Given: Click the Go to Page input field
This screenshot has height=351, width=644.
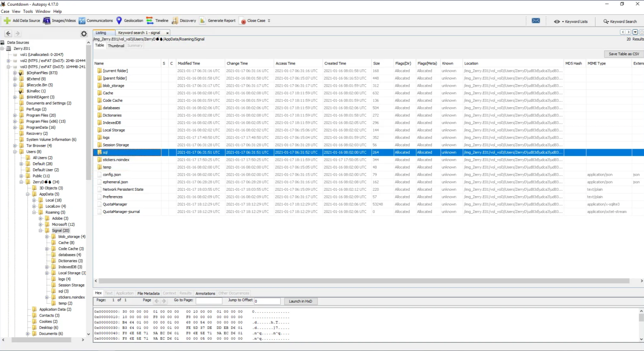Looking at the screenshot, I should (x=209, y=301).
